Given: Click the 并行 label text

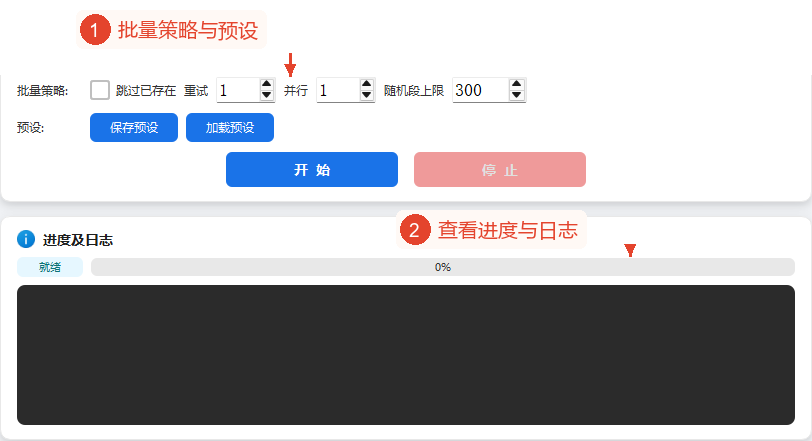Looking at the screenshot, I should tap(296, 91).
